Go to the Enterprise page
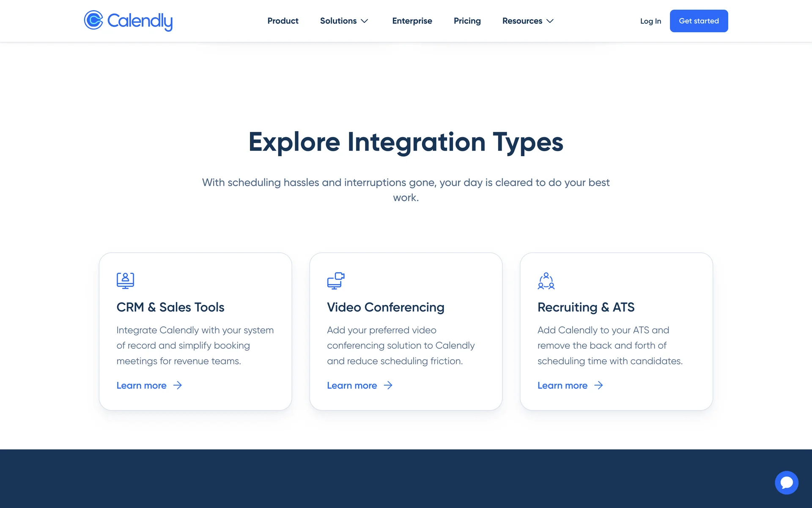The height and width of the screenshot is (508, 812). coord(412,21)
